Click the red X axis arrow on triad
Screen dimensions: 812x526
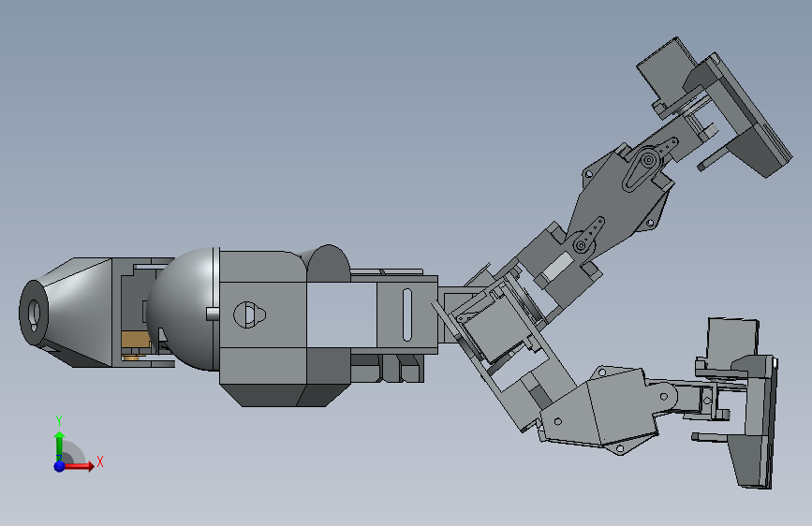click(x=79, y=466)
